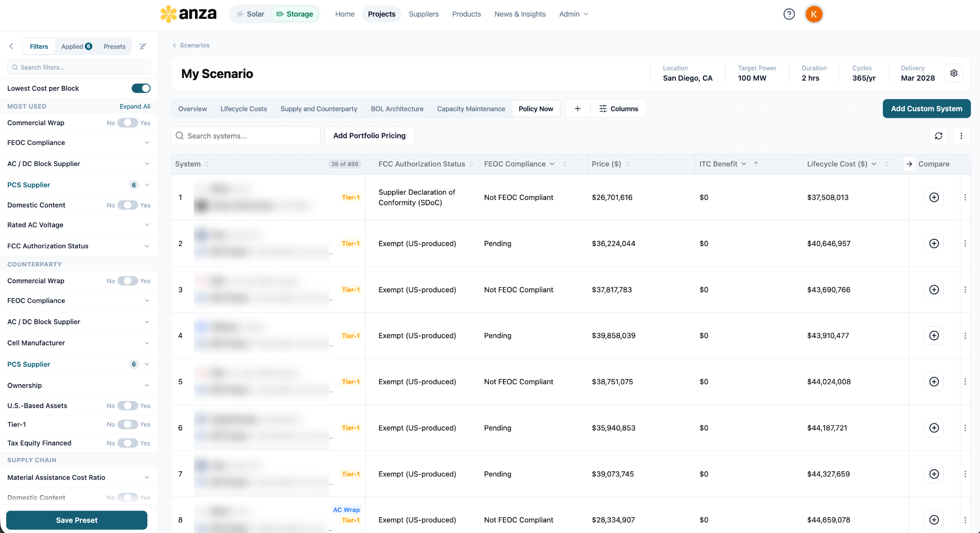Add system 1 to compare
The width and height of the screenshot is (980, 533).
click(x=934, y=197)
